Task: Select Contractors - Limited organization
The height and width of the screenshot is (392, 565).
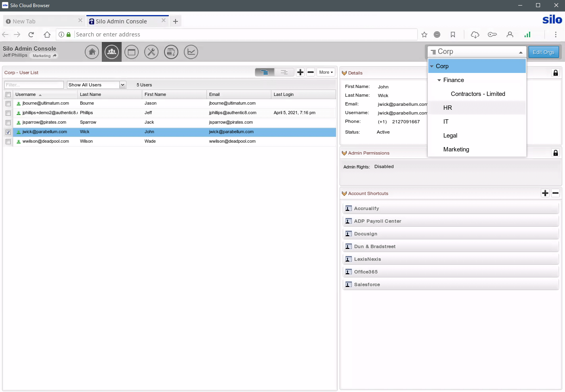Action: tap(478, 94)
